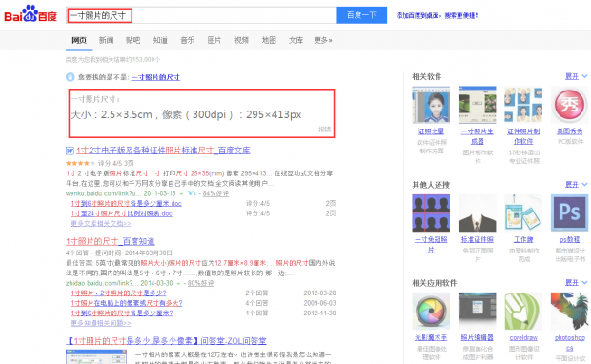Click the 80%好评 rating link
591x364 pixels.
point(200,283)
